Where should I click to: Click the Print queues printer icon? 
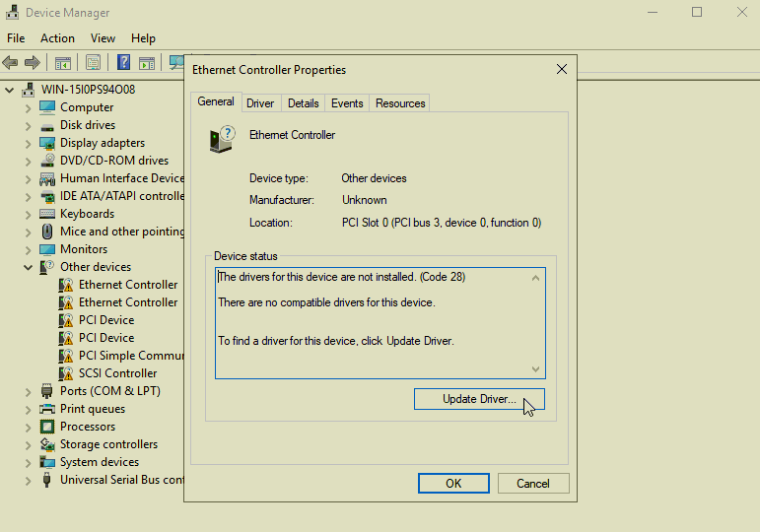pyautogui.click(x=46, y=409)
